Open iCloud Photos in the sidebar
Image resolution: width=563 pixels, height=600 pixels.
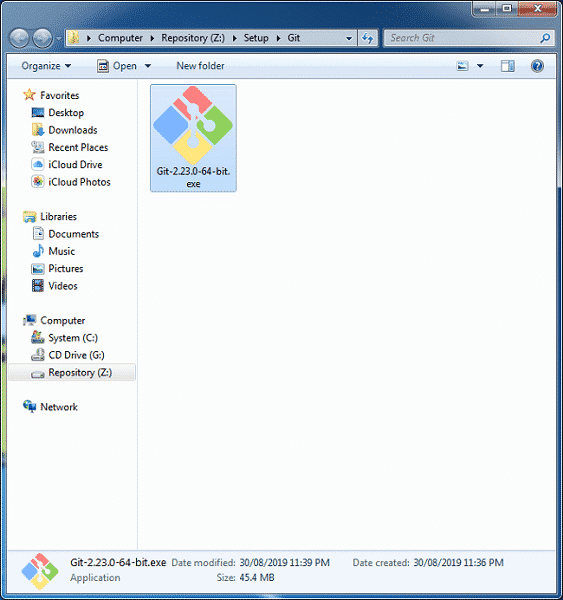[x=79, y=182]
